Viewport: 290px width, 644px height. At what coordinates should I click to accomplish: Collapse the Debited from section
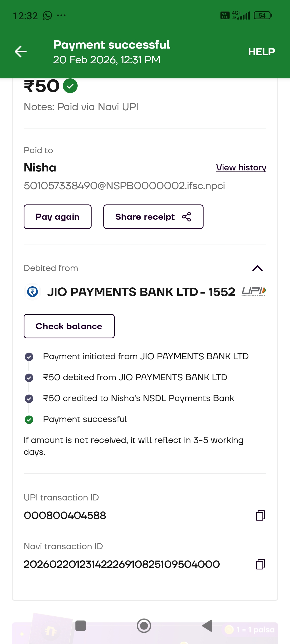click(x=257, y=268)
